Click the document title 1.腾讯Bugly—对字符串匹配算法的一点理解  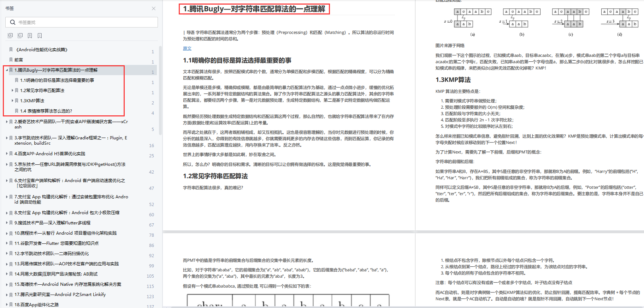(x=254, y=9)
